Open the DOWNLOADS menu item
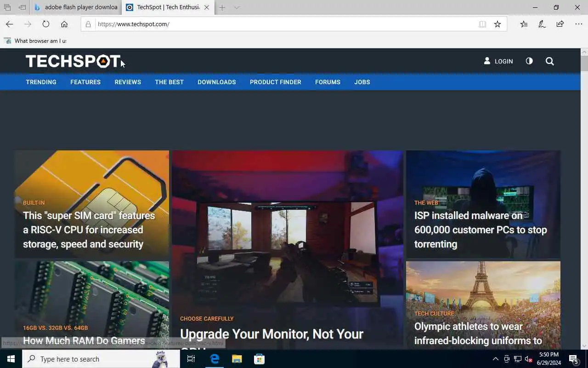588x368 pixels. tap(217, 82)
